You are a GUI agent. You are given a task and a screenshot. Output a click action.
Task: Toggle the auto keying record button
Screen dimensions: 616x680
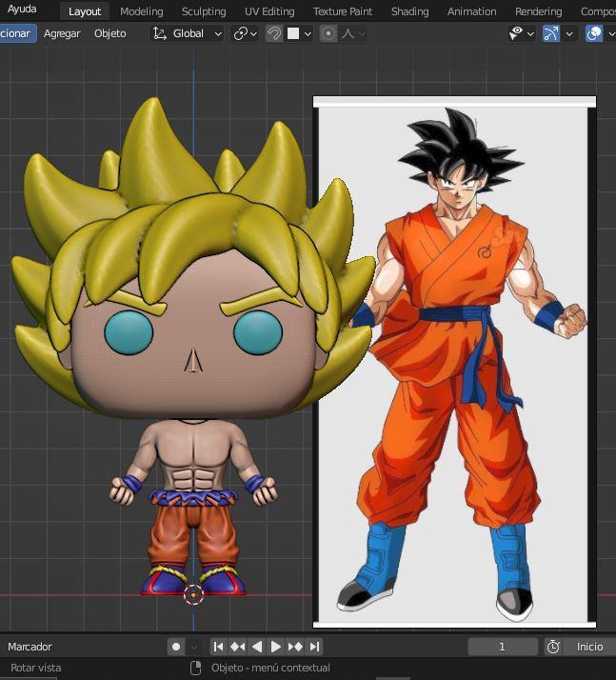[x=176, y=647]
